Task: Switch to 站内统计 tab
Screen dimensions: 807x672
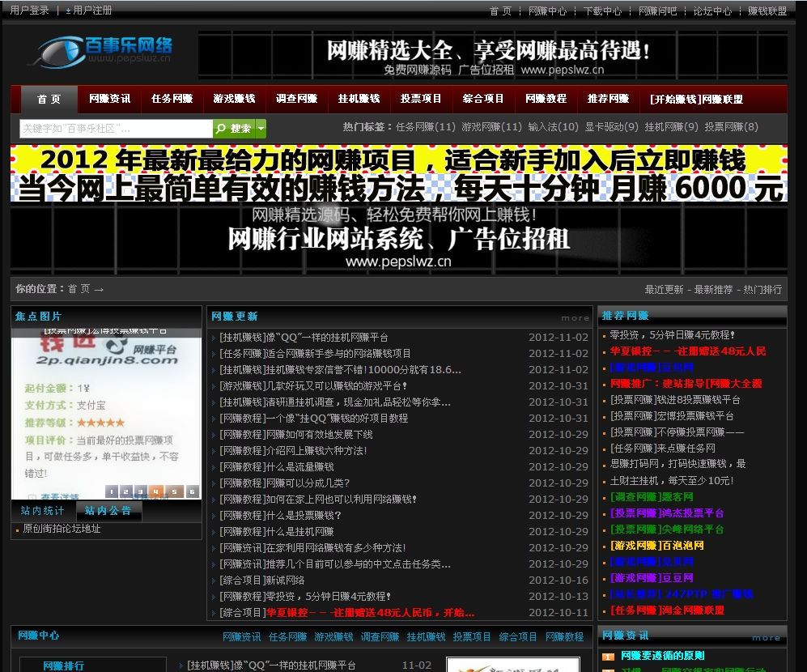Action: (x=43, y=511)
